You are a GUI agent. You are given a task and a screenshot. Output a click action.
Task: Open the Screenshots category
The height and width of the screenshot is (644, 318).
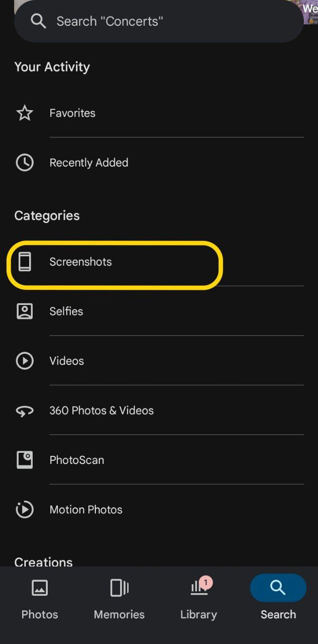pyautogui.click(x=81, y=262)
